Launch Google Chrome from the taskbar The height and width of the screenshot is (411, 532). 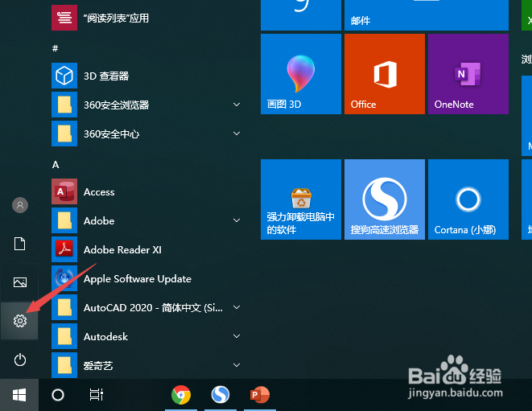[181, 395]
